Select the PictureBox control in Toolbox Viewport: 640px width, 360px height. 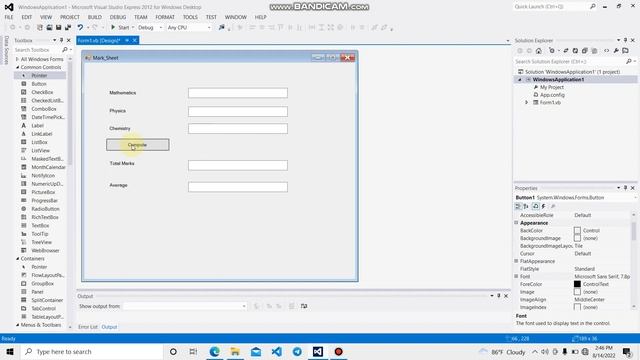(x=43, y=192)
